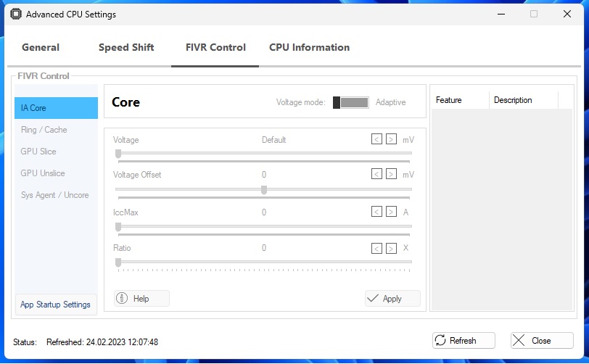
Task: Increase IccMax with the right arrow
Action: 391,212
